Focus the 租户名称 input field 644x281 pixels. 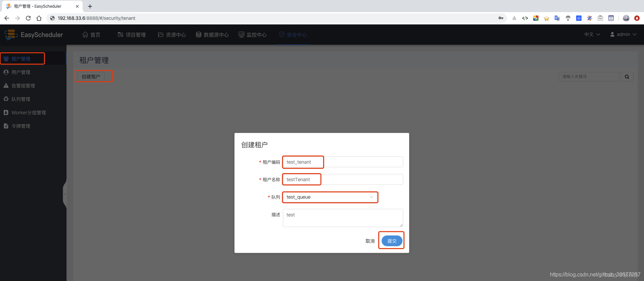click(343, 179)
